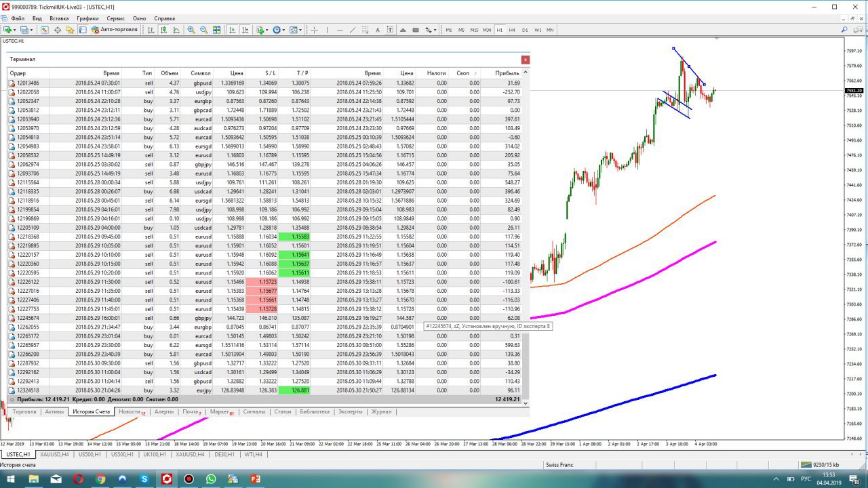Switch to the Почта terminal tab

click(x=192, y=411)
